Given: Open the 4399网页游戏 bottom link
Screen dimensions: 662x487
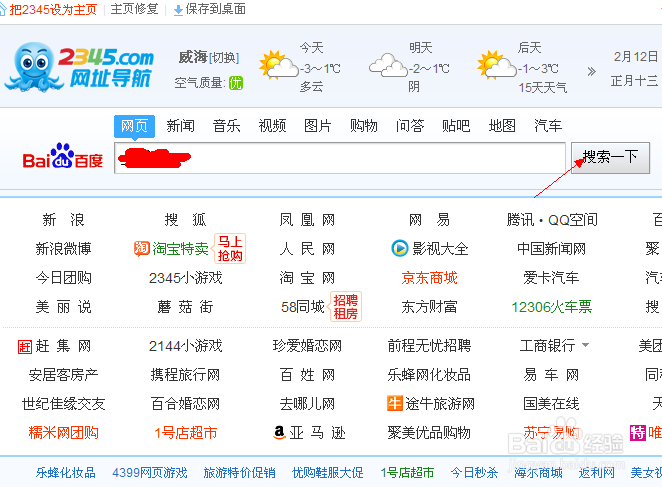Looking at the screenshot, I should coord(149,472).
